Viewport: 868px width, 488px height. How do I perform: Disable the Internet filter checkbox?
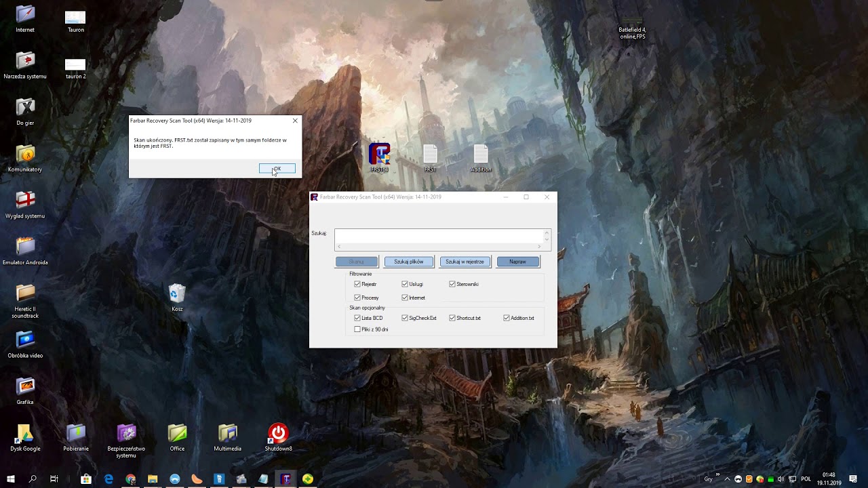(x=405, y=298)
